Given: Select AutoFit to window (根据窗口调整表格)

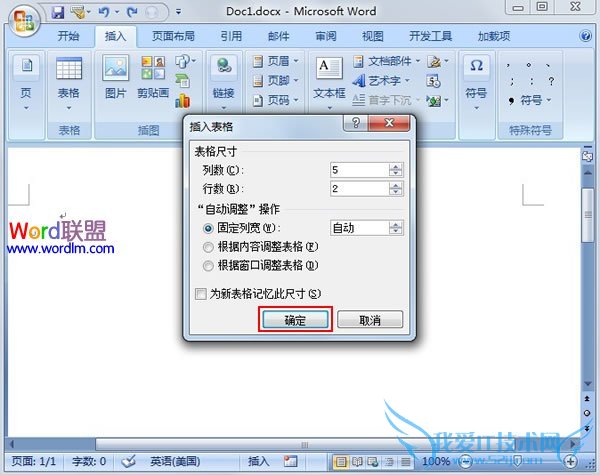Looking at the screenshot, I should click(208, 266).
